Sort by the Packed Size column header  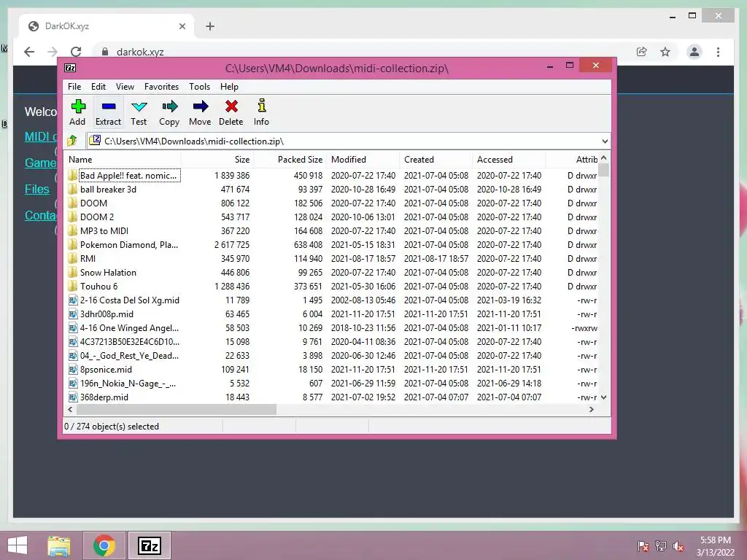click(290, 160)
